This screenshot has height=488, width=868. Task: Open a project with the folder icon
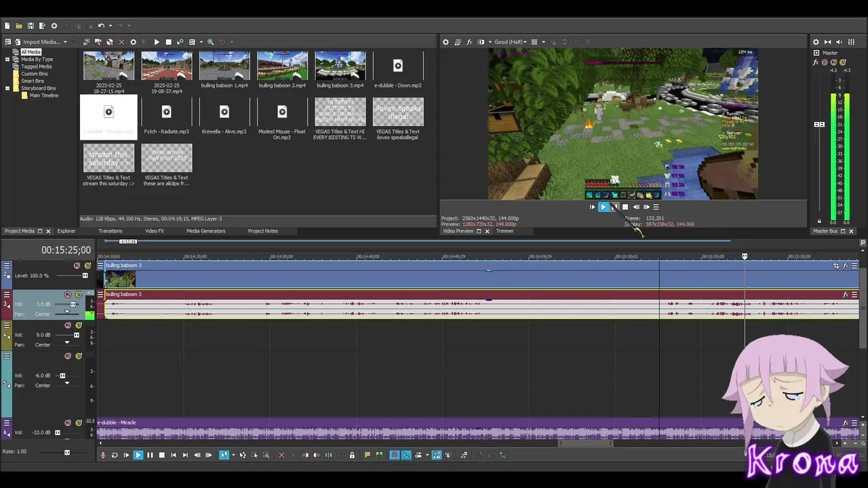19,26
